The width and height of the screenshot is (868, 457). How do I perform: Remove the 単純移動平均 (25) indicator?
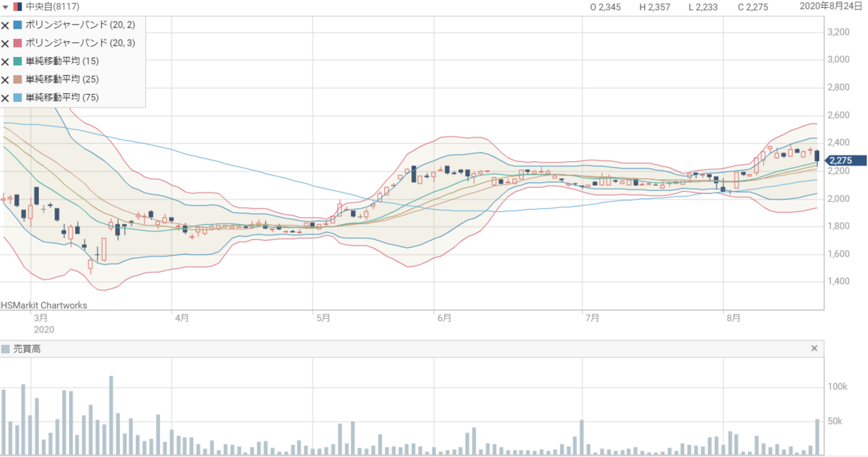[x=5, y=80]
